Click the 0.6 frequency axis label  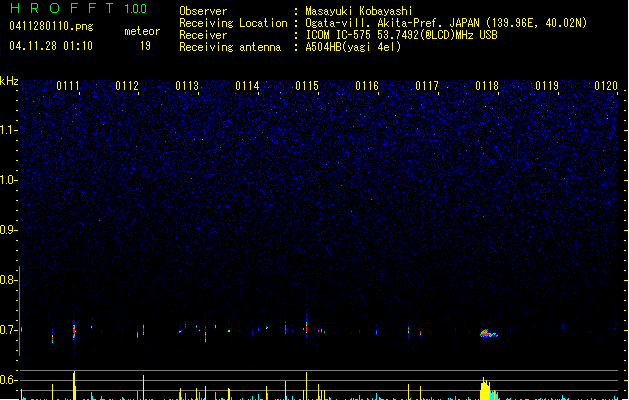(x=8, y=380)
